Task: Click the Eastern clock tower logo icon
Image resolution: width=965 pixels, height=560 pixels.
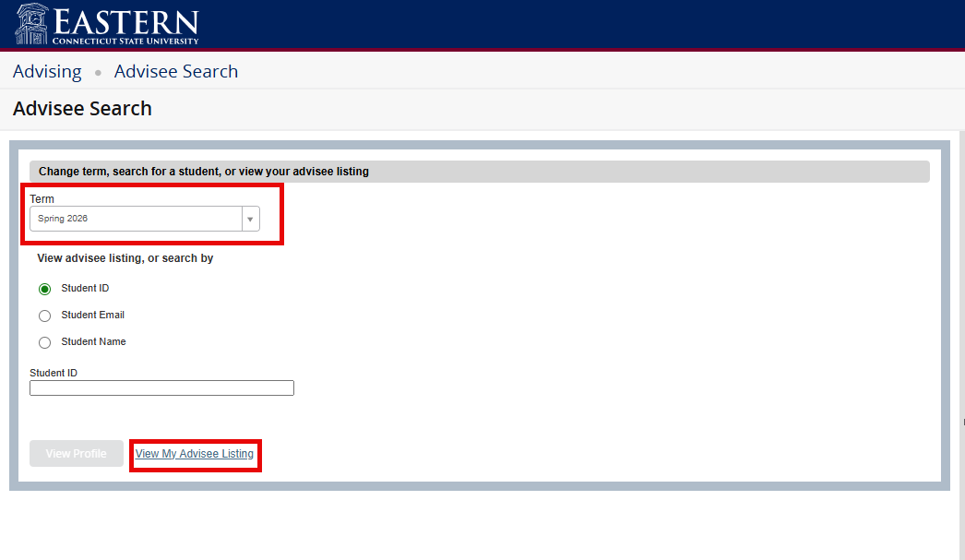Action: click(34, 24)
